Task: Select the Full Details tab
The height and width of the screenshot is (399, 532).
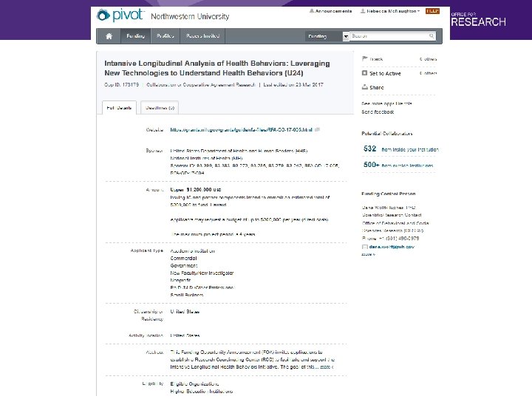Action: click(119, 108)
